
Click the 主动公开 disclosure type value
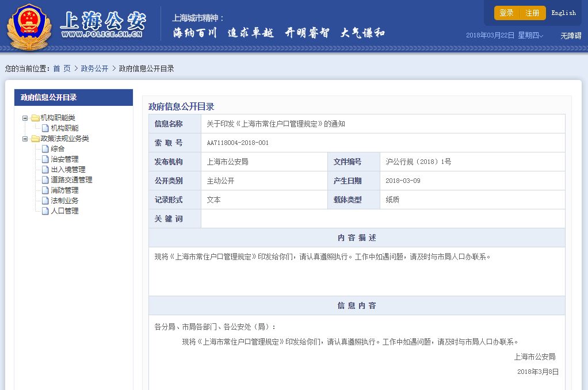pos(220,181)
